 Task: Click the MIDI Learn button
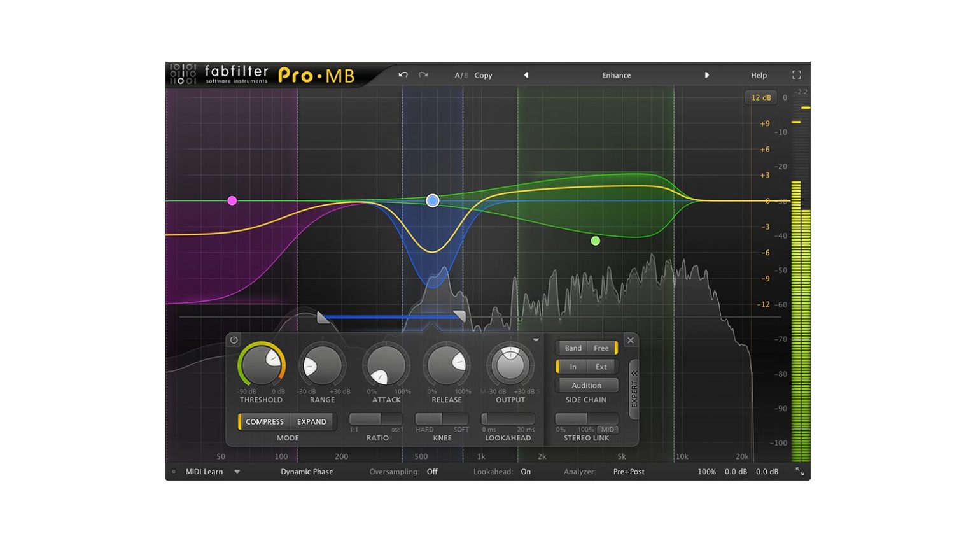204,472
